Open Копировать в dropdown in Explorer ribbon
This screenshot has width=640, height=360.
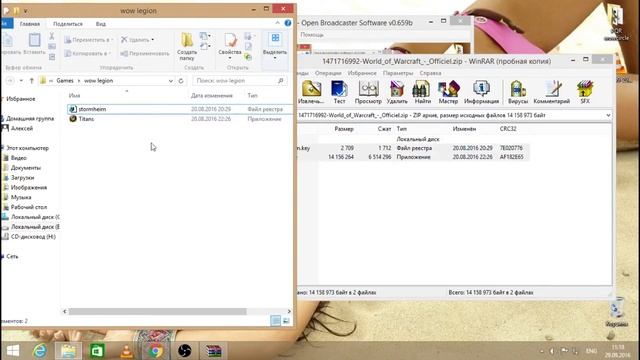coord(88,53)
